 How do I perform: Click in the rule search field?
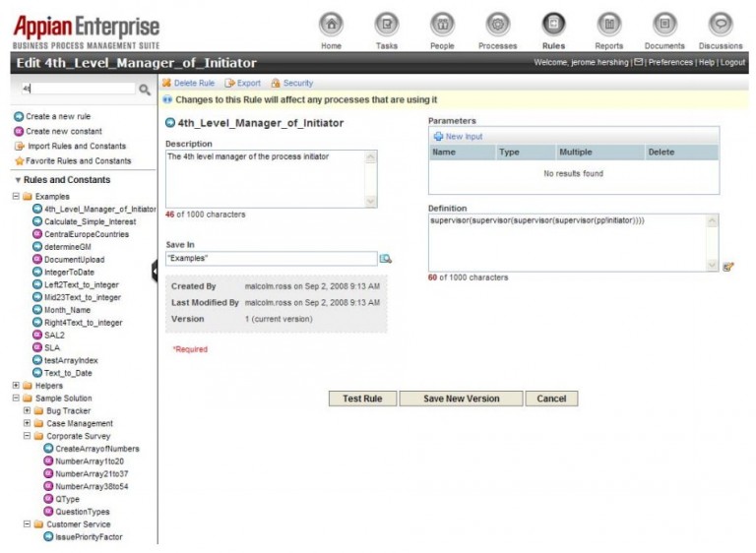tap(78, 89)
